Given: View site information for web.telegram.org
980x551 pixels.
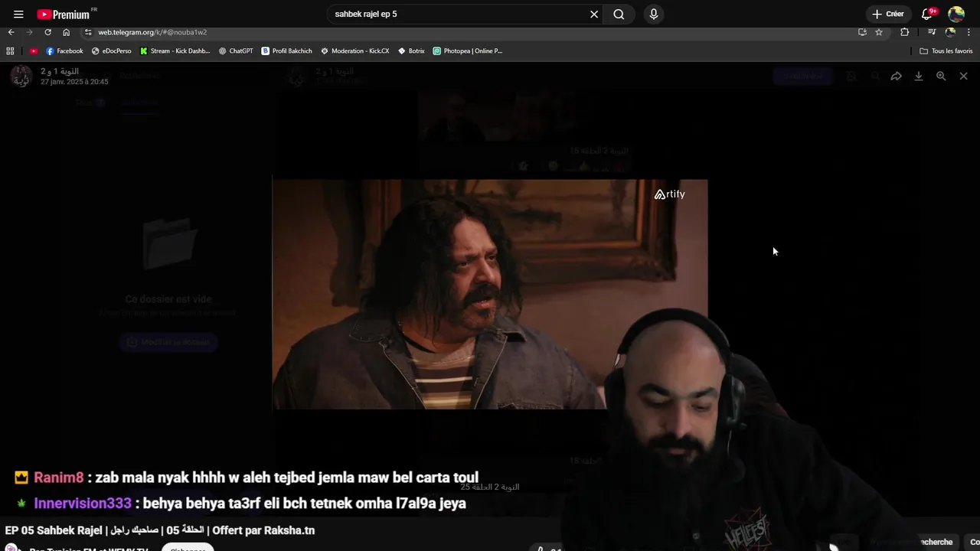Looking at the screenshot, I should [x=88, y=32].
